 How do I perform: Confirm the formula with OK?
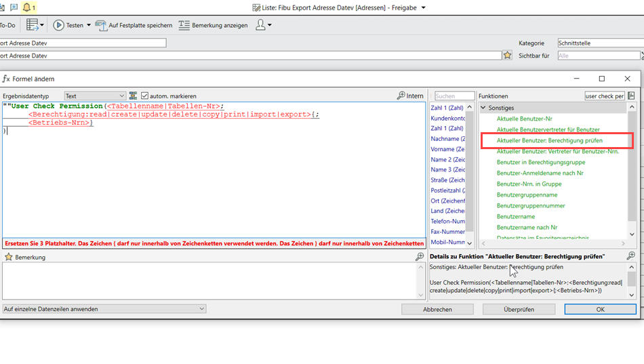(x=600, y=309)
